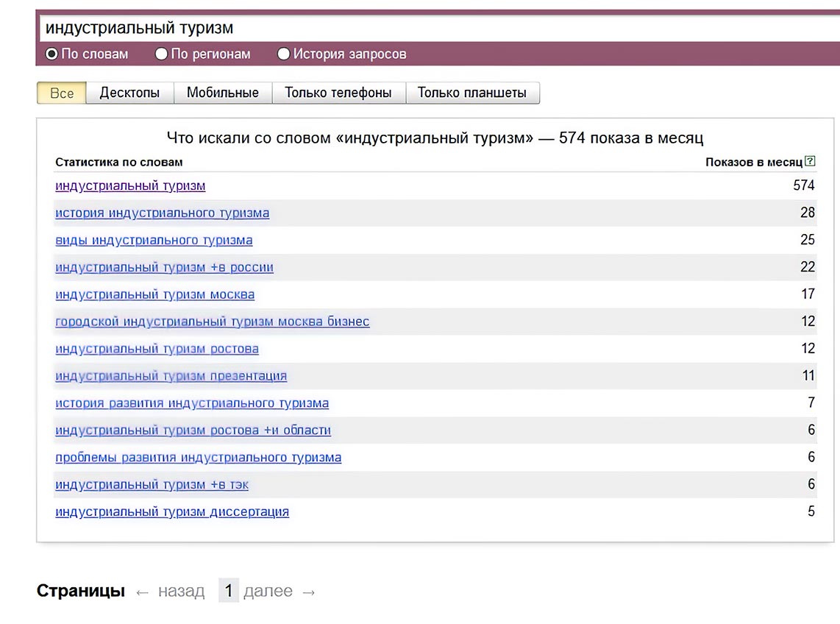This screenshot has width=840, height=624.
Task: Open the индустриальный туризм презентация link
Action: coord(171,377)
